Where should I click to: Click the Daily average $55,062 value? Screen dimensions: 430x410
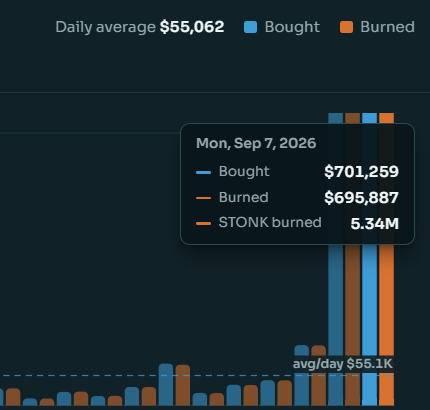[x=192, y=27]
